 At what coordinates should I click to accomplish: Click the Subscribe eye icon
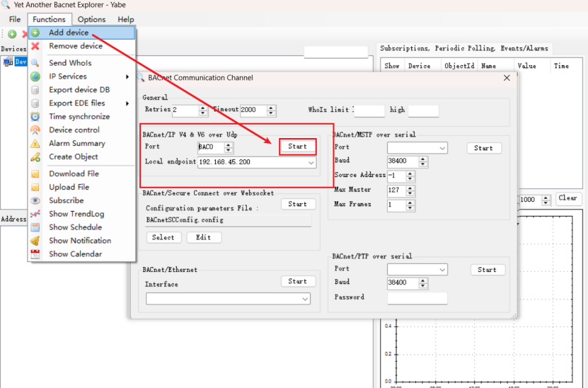[35, 201]
